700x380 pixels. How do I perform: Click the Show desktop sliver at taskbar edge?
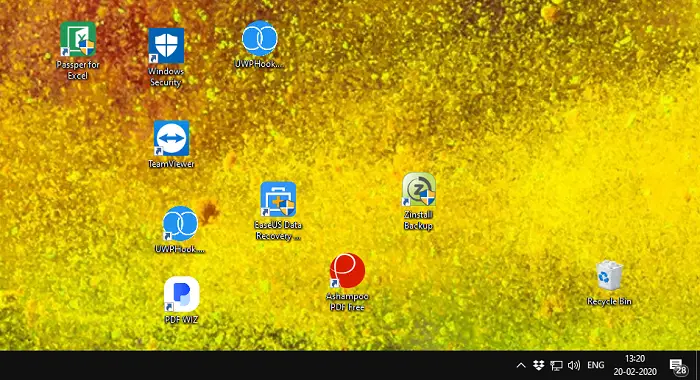(697, 365)
